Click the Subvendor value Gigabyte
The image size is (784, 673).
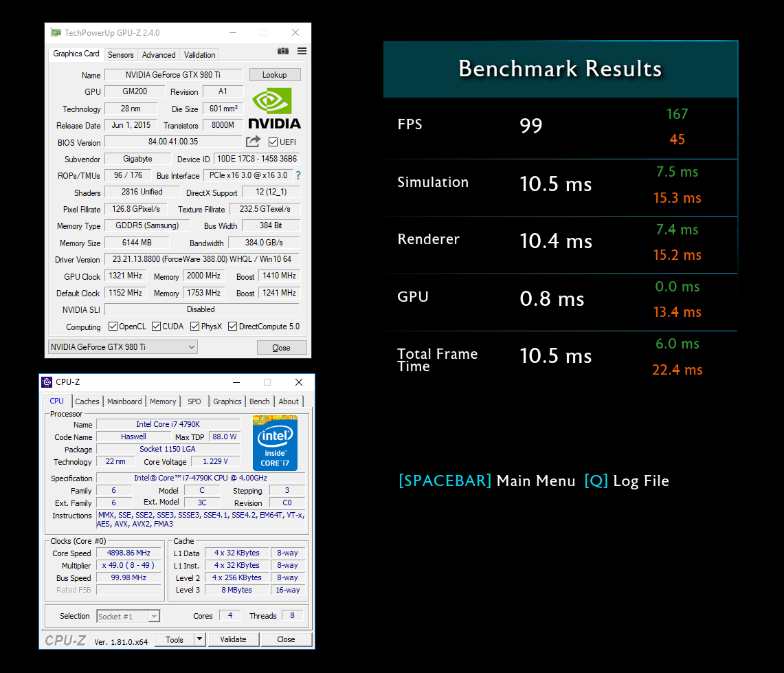point(137,159)
